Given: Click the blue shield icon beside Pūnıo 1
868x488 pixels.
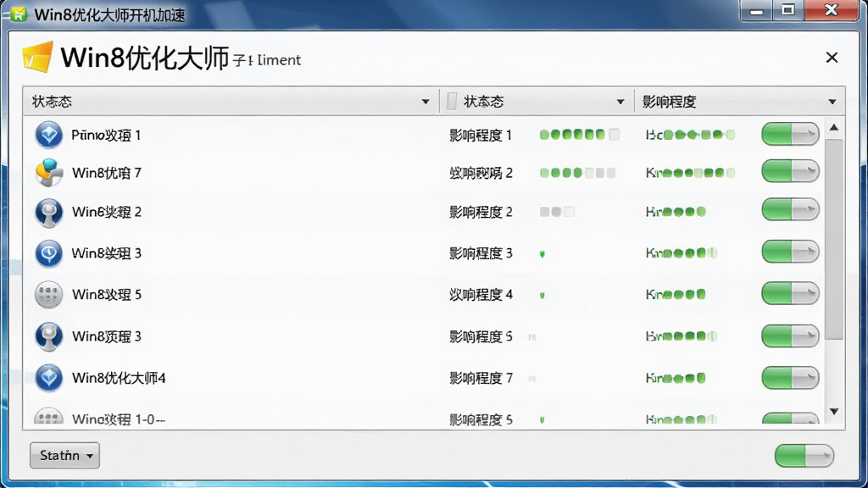Looking at the screenshot, I should (x=48, y=135).
